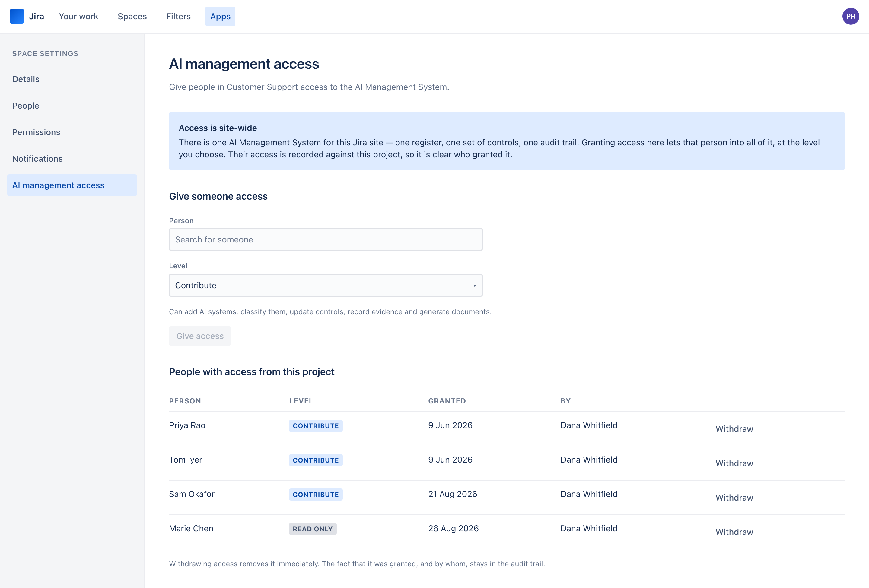Click Dana Whitfield in Marie Chen's row
The width and height of the screenshot is (869, 588).
[589, 528]
